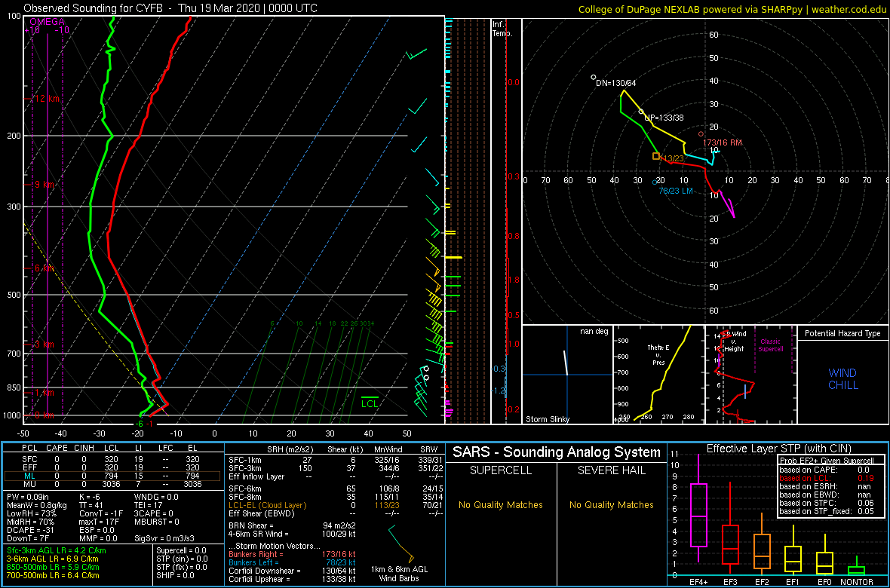
Task: Click No Quality Matches under SUPERCELL
Action: pyautogui.click(x=501, y=505)
